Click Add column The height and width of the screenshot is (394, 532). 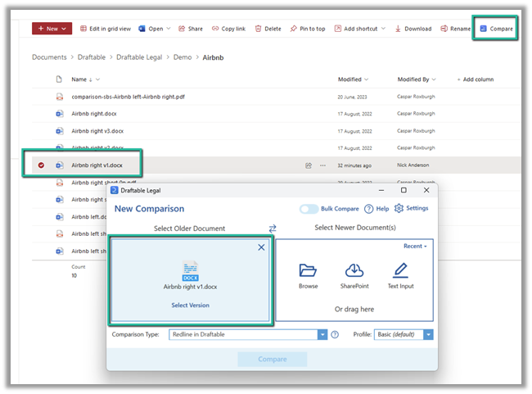coord(476,79)
